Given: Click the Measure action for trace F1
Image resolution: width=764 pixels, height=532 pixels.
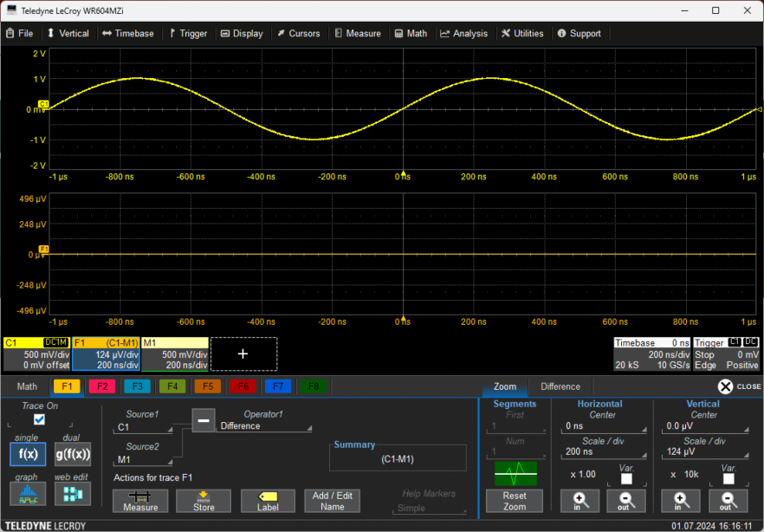Looking at the screenshot, I should [x=140, y=501].
